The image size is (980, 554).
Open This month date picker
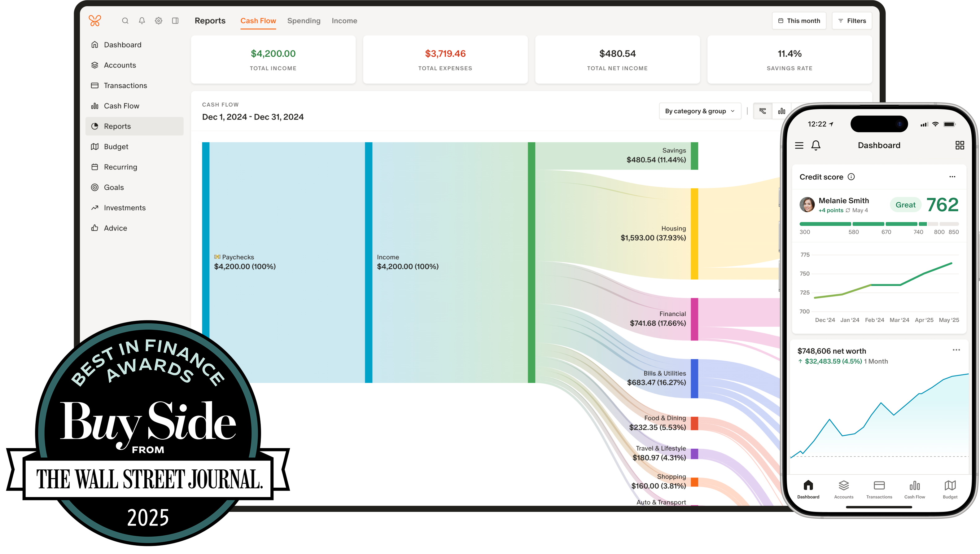pyautogui.click(x=799, y=21)
